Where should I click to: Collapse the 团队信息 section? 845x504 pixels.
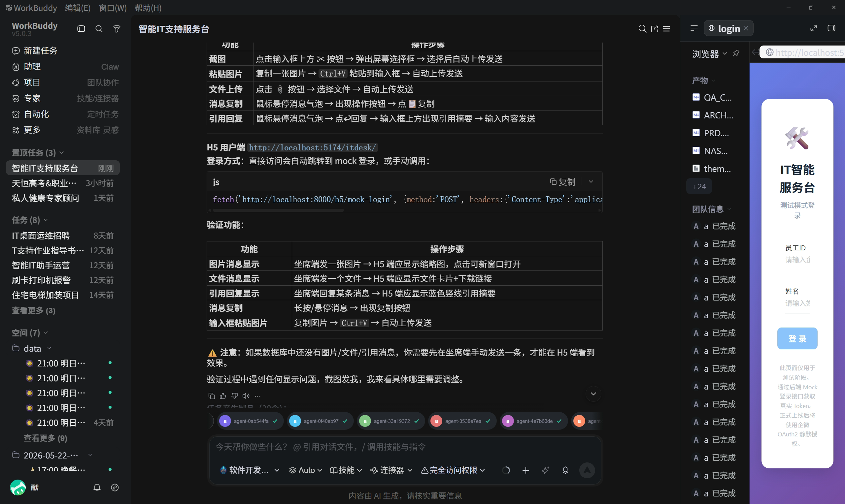pyautogui.click(x=729, y=209)
